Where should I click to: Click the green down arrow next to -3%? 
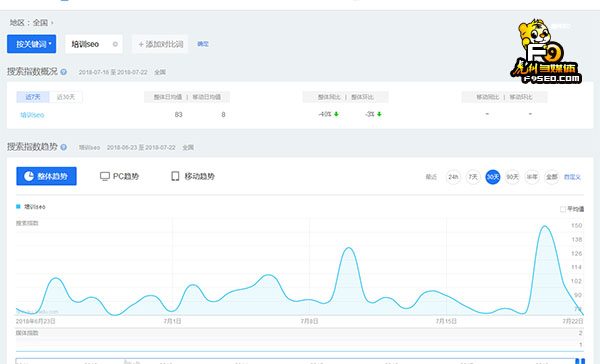(379, 114)
